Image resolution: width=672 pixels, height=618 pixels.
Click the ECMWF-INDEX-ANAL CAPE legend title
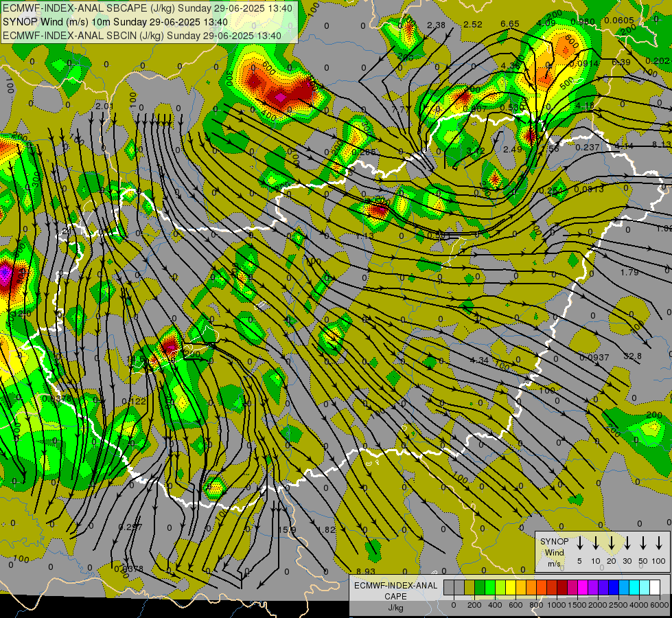[x=395, y=596]
